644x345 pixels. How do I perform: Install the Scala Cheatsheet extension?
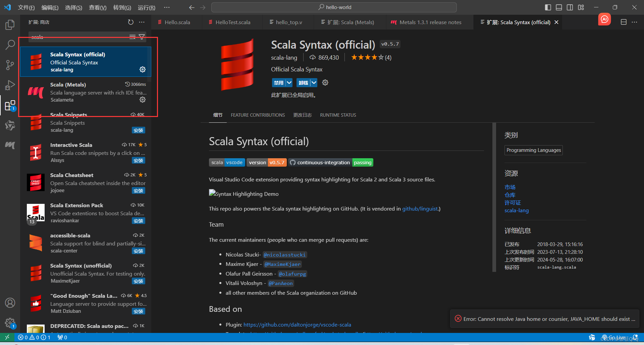tap(139, 191)
